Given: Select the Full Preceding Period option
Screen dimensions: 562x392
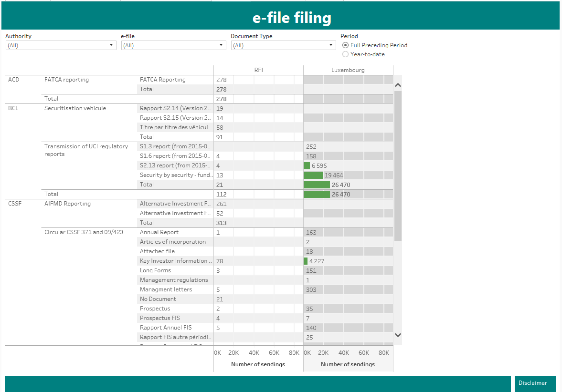Looking at the screenshot, I should [x=346, y=45].
